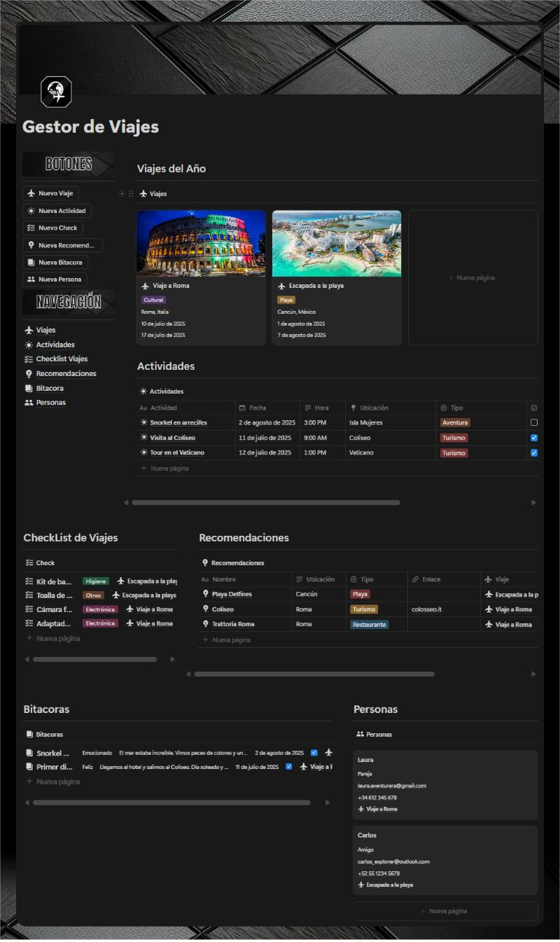Click the plus icon beside Viajes view
Screen dimensions: 560x942
(122, 194)
